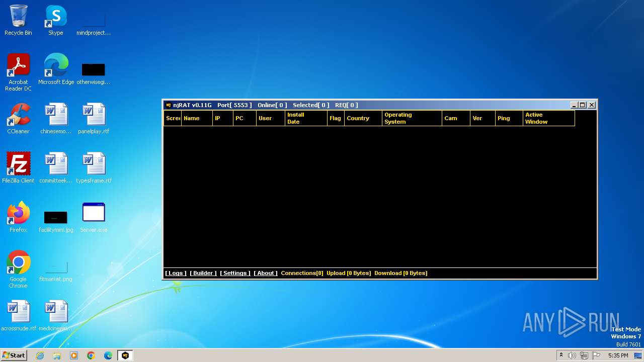Click the Download [0 Bytes] status
The width and height of the screenshot is (644, 362).
[x=401, y=273]
